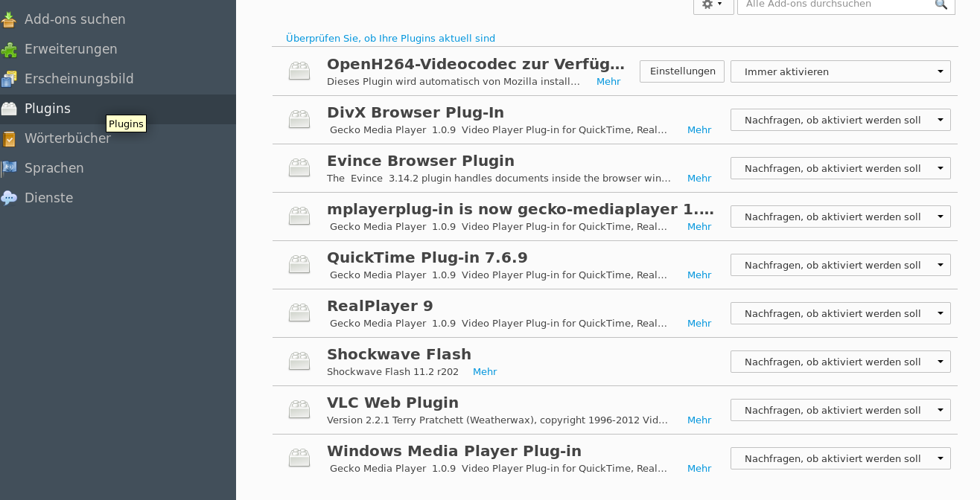Click the Sprachen flag icon
Screen dimensions: 980x500
point(8,168)
